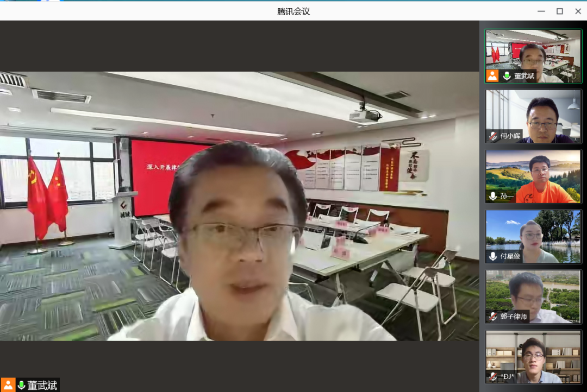Select the *ÐJ* participant video thumbnail
The width and height of the screenshot is (587, 392).
[x=533, y=356]
